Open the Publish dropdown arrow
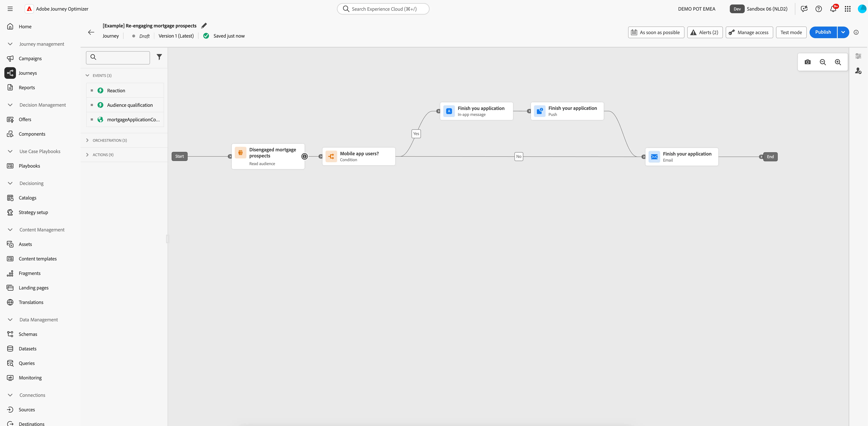 [843, 32]
